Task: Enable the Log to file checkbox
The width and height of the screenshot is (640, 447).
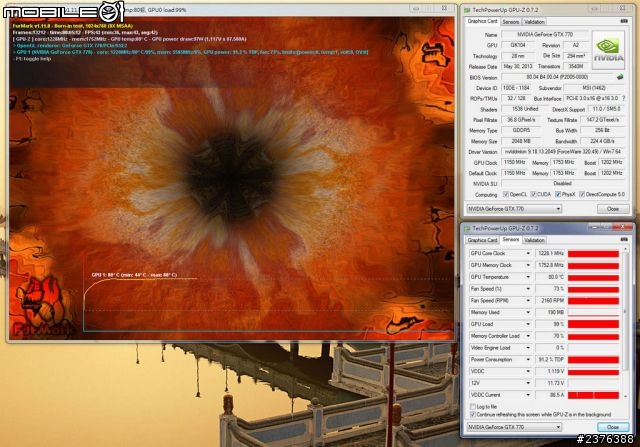Action: [x=473, y=407]
